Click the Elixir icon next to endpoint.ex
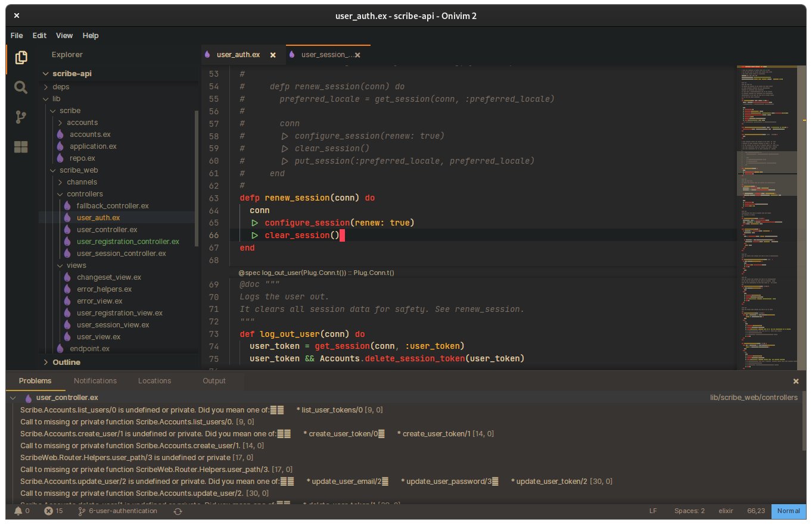This screenshot has height=525, width=812. click(x=60, y=349)
